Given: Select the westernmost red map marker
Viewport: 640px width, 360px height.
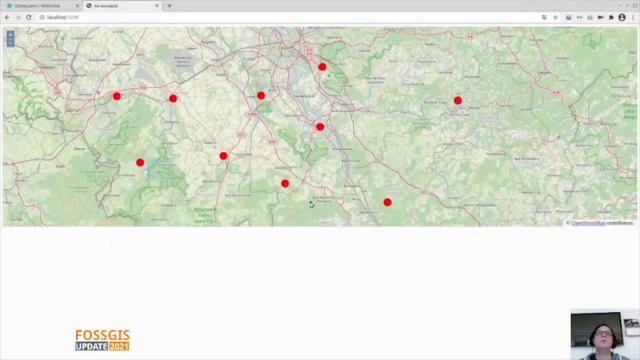Looking at the screenshot, I should click(x=117, y=96).
